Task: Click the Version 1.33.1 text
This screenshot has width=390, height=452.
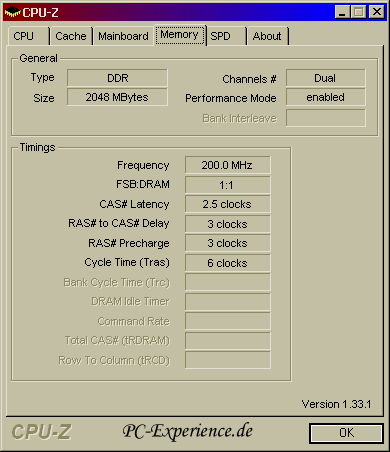Action: pos(336,404)
